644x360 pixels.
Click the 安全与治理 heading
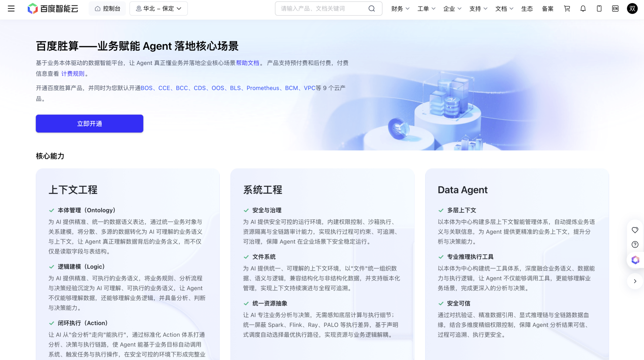(x=267, y=210)
